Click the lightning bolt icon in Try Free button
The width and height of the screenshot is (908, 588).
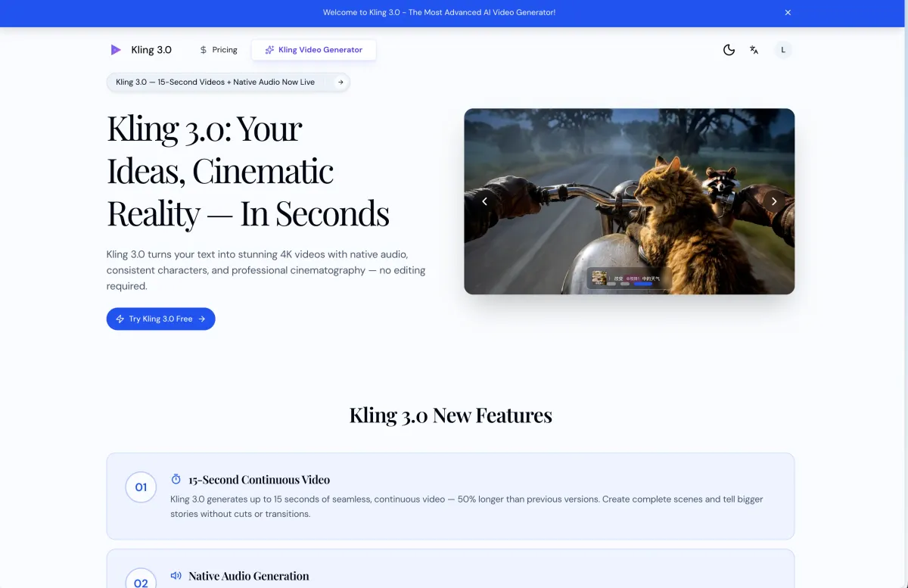point(120,319)
